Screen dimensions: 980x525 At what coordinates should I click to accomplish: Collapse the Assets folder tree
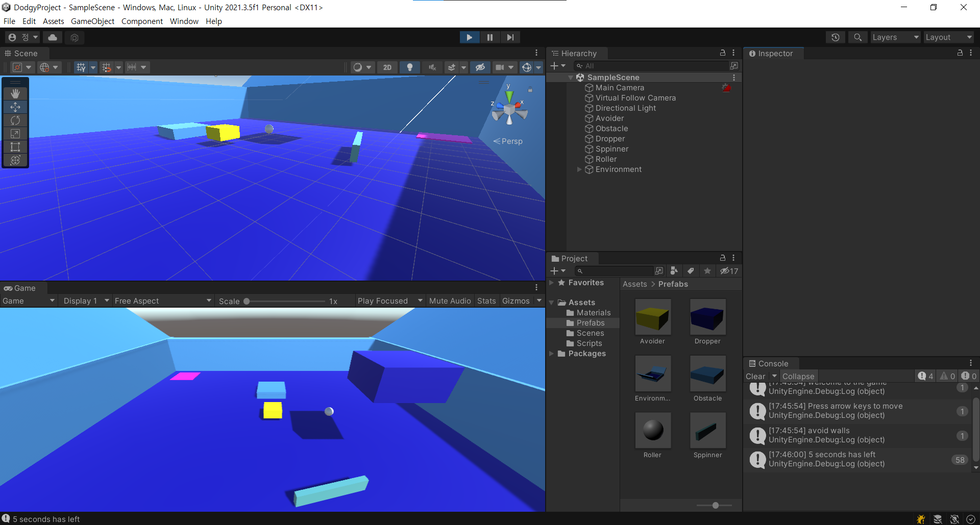[551, 303]
